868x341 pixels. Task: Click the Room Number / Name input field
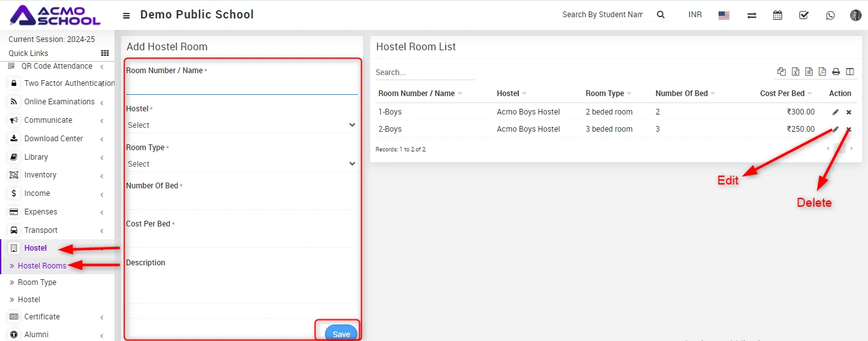tap(241, 87)
